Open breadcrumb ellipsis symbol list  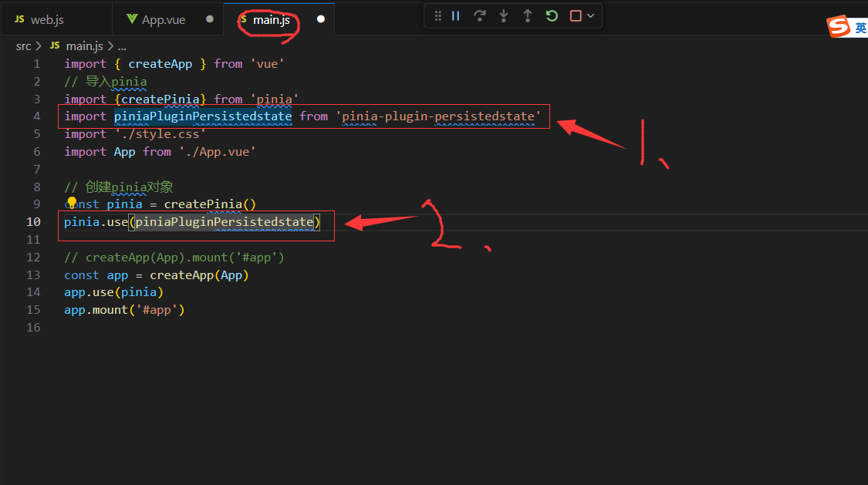tap(122, 46)
